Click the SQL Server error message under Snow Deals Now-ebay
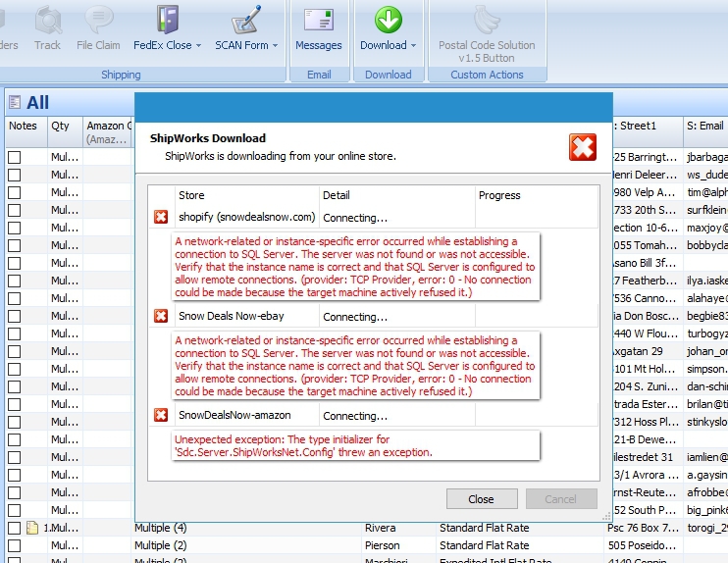Viewport: 728px width, 563px height. 355,366
